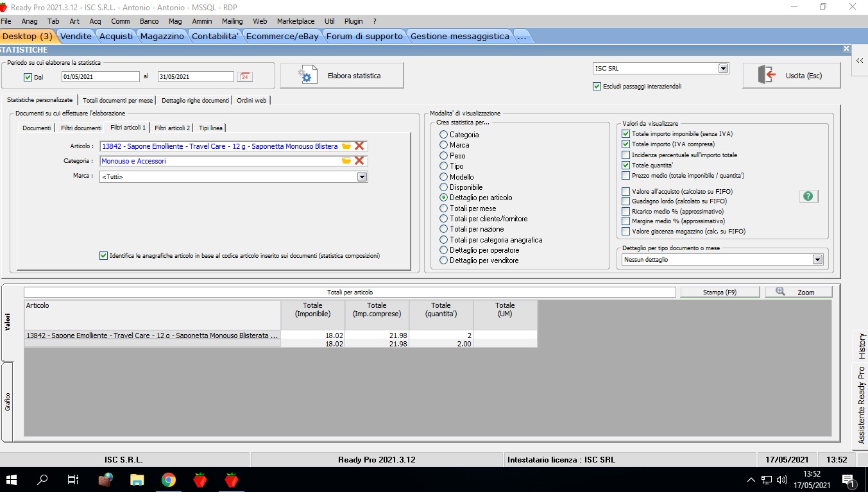The height and width of the screenshot is (492, 868).
Task: Click start date field 01/05/2021
Action: click(x=100, y=77)
